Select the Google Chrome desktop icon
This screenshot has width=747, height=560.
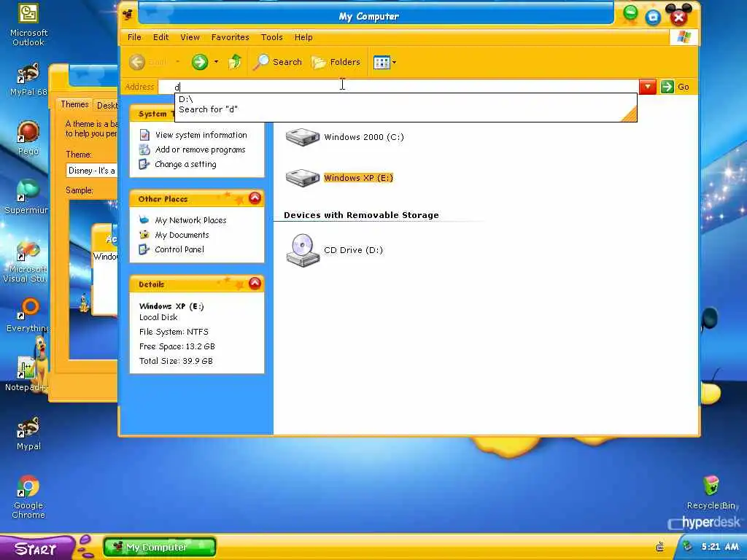click(28, 497)
